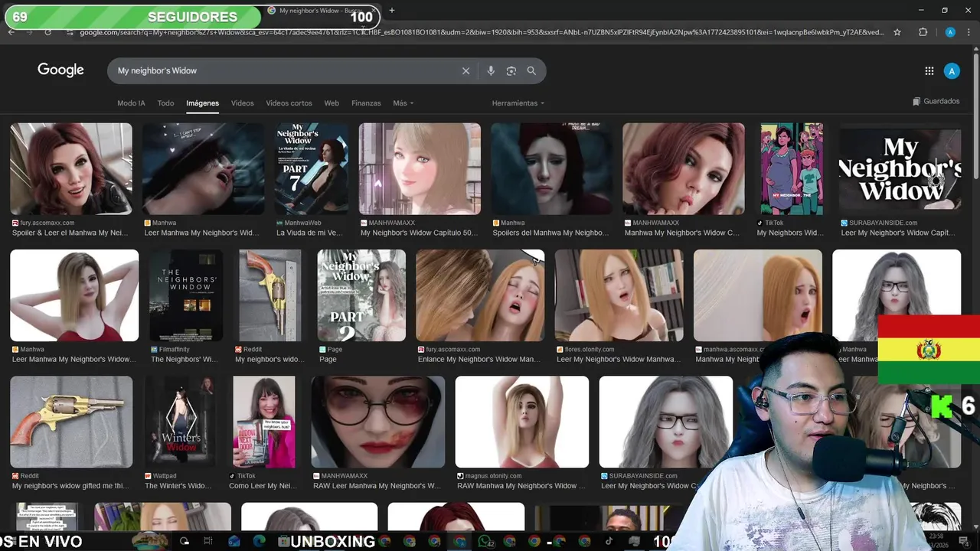This screenshot has height=551, width=980.
Task: Switch to the Web tab
Action: point(332,103)
